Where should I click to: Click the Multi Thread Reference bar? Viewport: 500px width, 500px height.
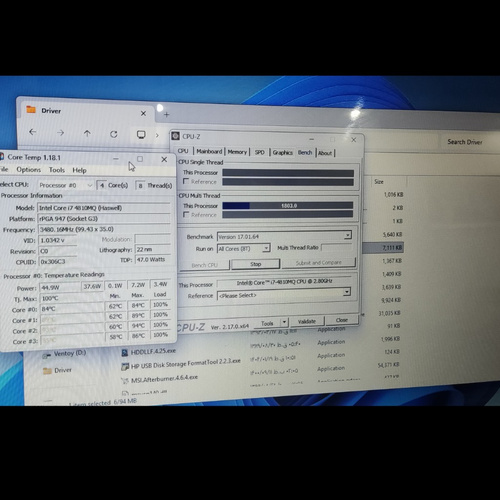click(288, 214)
